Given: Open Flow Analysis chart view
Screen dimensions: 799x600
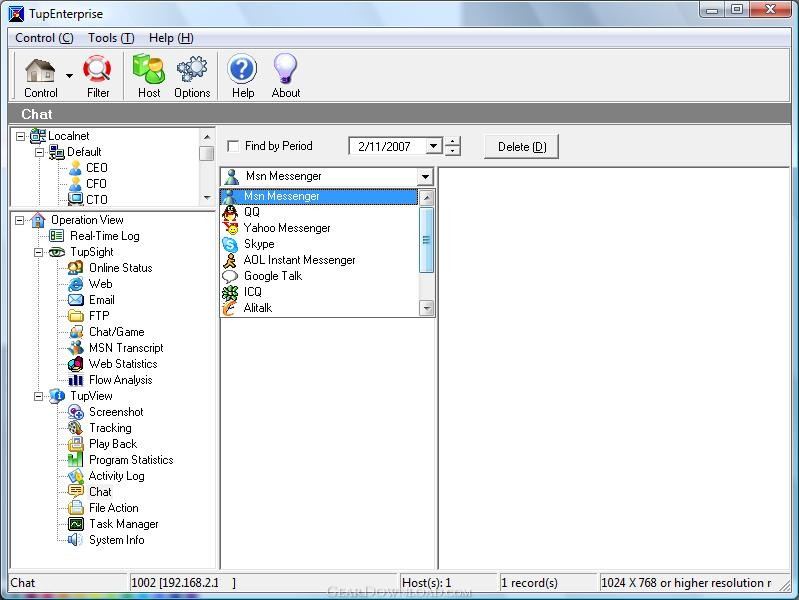Looking at the screenshot, I should [120, 380].
